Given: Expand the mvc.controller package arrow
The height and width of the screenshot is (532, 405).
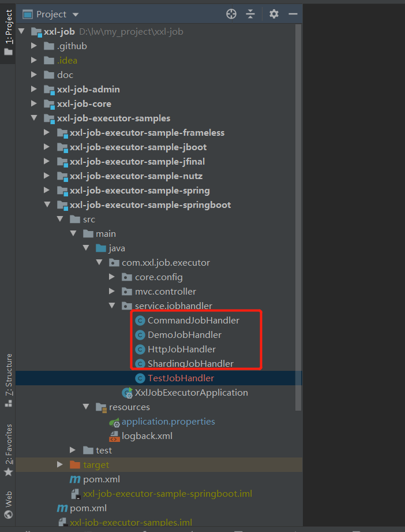Looking at the screenshot, I should click(x=112, y=291).
